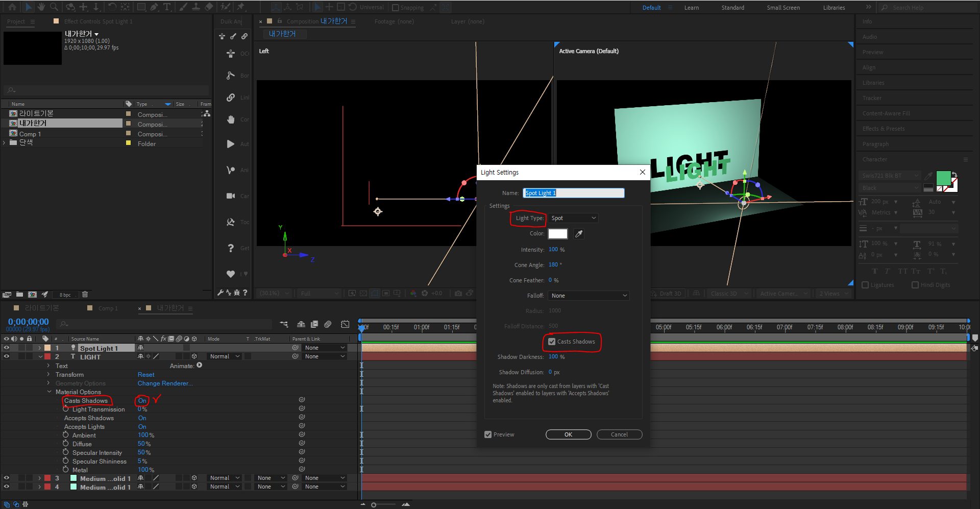Switch to the Small Screen workspace
The image size is (980, 509).
point(783,8)
